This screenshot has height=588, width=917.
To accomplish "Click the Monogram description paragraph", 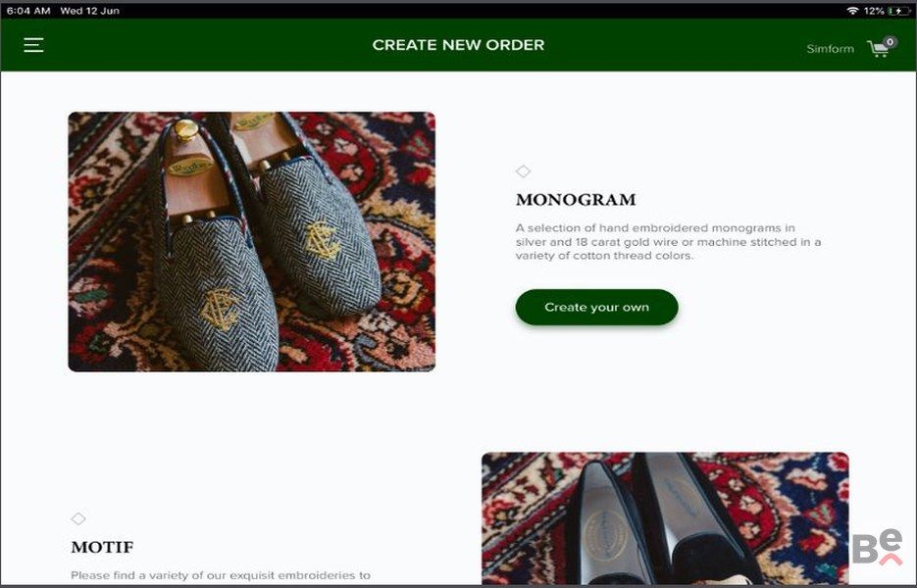I will (668, 242).
